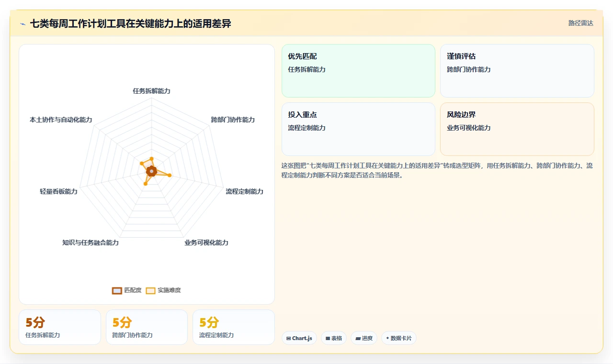Click the 5分 流程定制能力 score card
This screenshot has height=364, width=613.
[x=234, y=327]
